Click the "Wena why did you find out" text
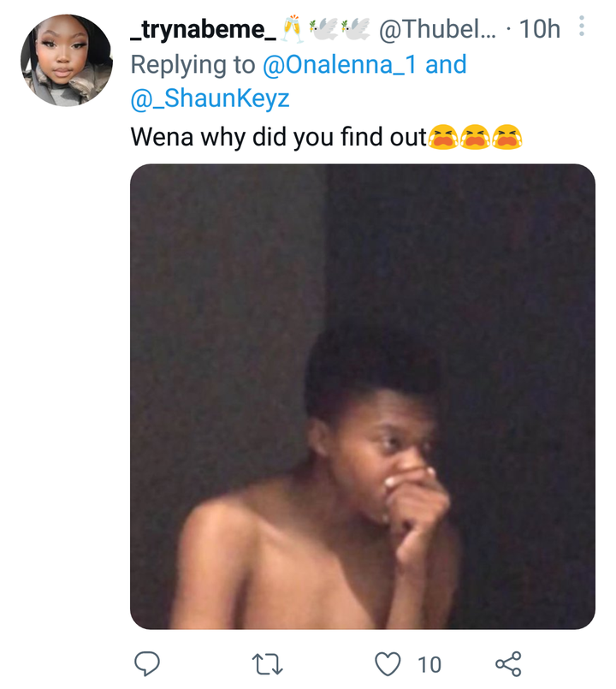616x689 pixels. point(279,137)
